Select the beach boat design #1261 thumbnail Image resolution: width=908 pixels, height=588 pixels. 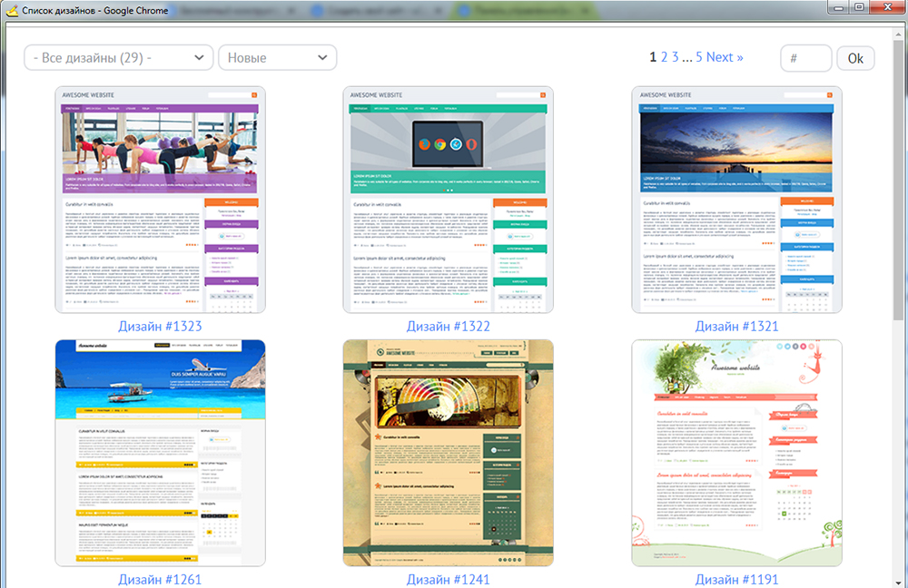click(x=160, y=453)
